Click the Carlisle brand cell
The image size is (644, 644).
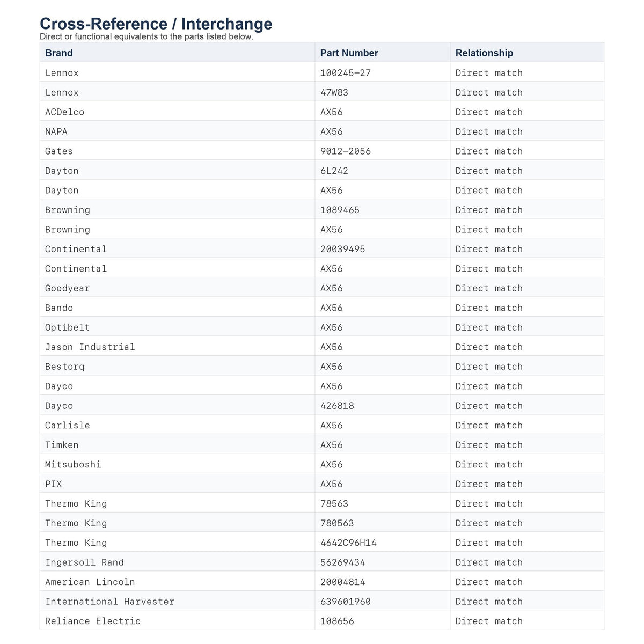tap(177, 426)
